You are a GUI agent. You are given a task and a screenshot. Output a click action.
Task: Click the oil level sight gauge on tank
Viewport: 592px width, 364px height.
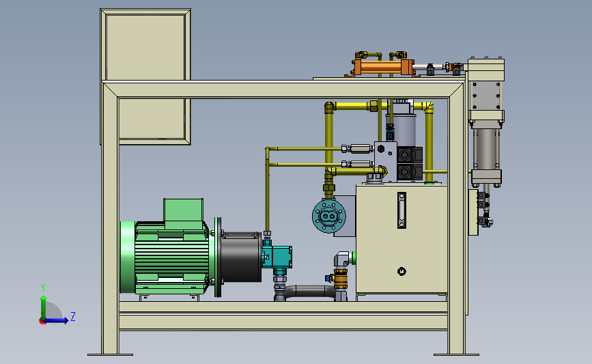click(x=401, y=210)
